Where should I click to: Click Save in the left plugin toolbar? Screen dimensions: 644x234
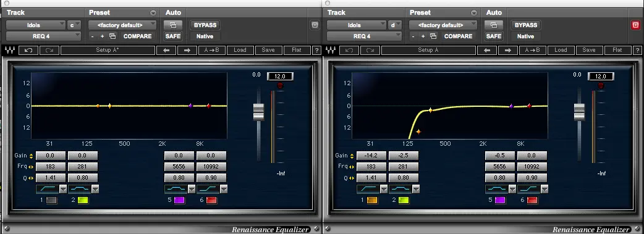[x=268, y=50]
